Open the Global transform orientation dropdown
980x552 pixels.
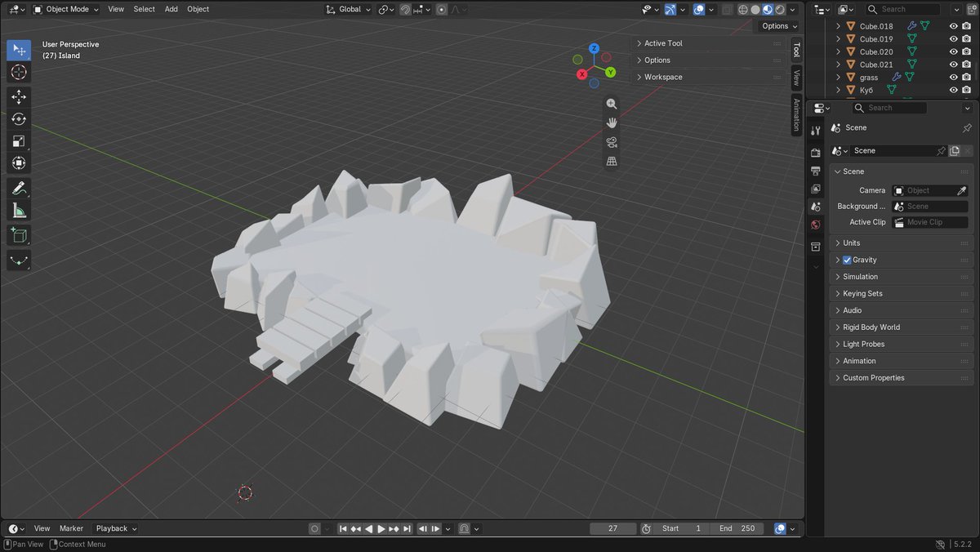point(348,9)
